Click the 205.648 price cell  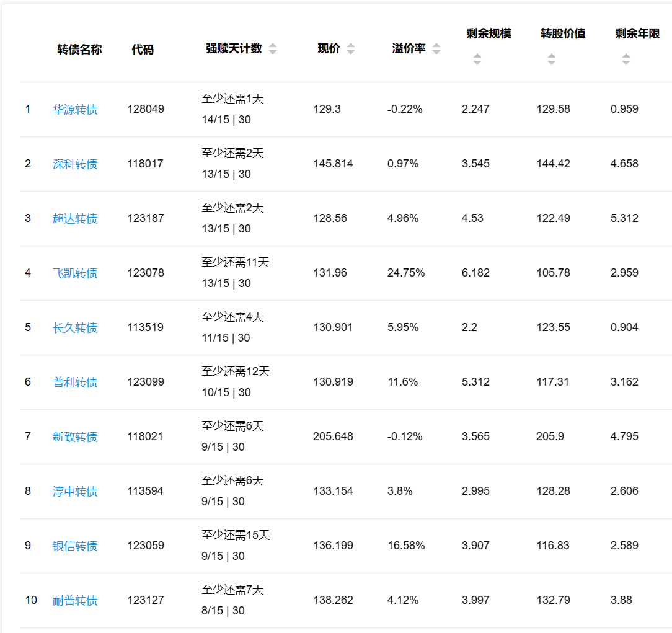click(x=333, y=436)
